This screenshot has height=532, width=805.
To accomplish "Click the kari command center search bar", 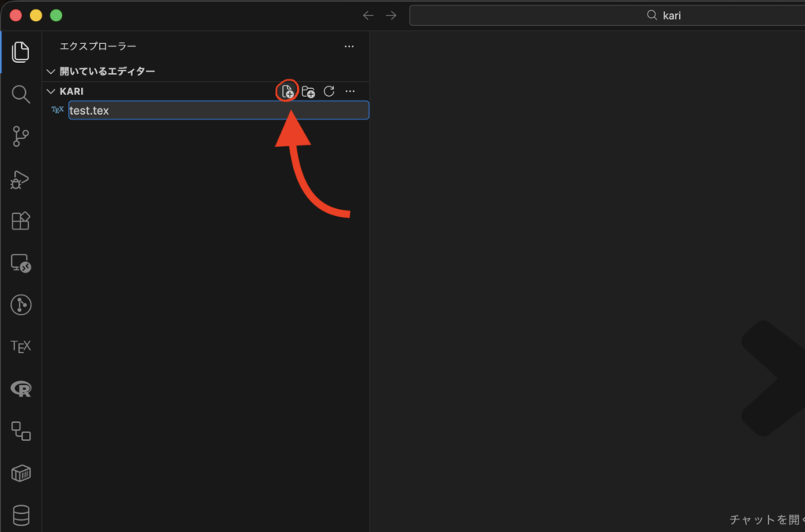I will point(605,16).
